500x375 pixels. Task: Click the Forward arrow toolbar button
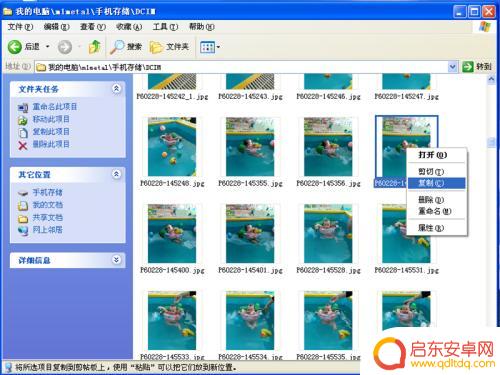pos(65,47)
